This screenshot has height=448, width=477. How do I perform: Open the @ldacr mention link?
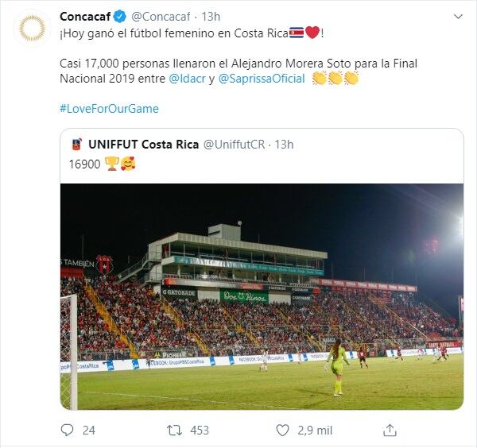coord(187,79)
